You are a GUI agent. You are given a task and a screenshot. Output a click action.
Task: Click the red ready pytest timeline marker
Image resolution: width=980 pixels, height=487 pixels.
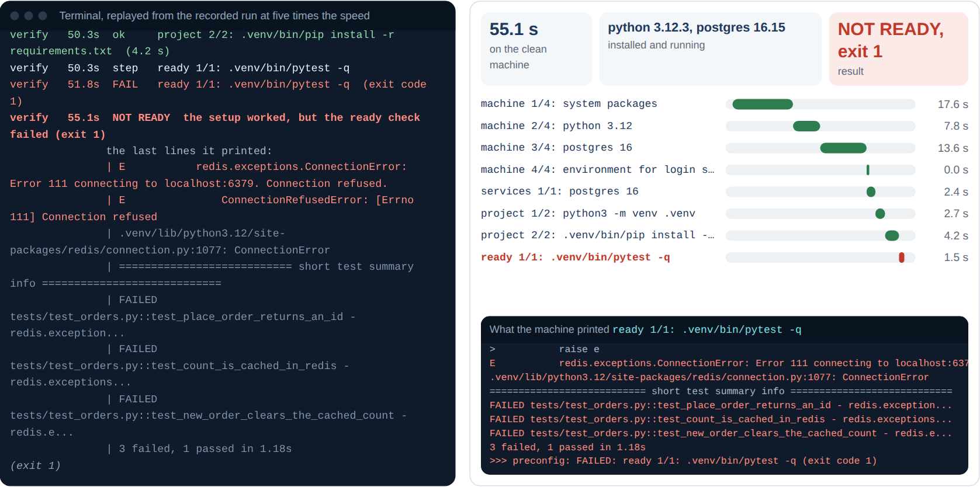[x=902, y=258]
